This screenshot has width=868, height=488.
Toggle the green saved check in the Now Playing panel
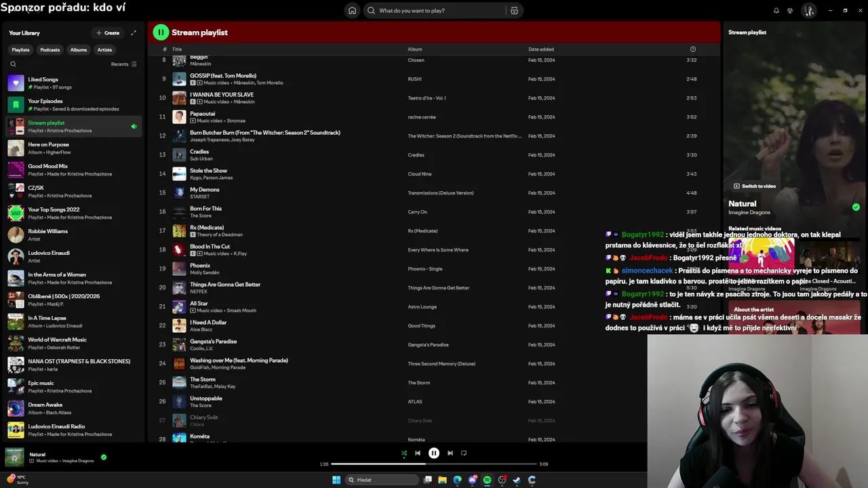click(856, 207)
